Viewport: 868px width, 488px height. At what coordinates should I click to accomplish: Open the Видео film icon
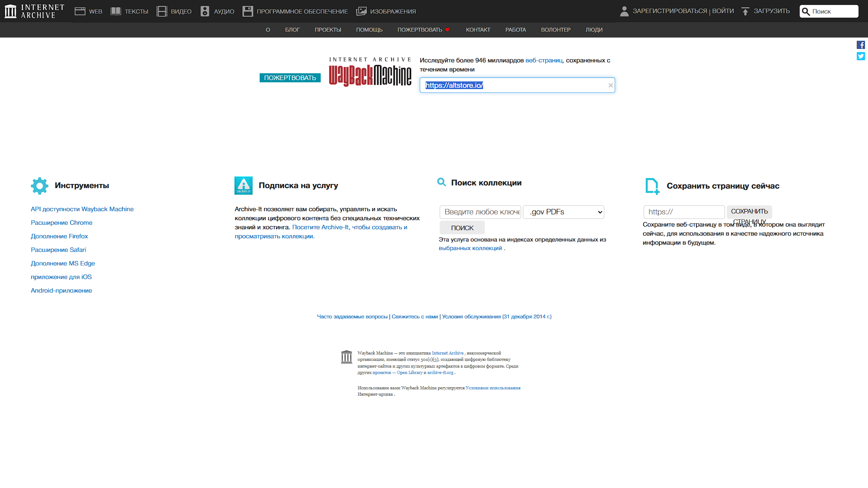[162, 11]
